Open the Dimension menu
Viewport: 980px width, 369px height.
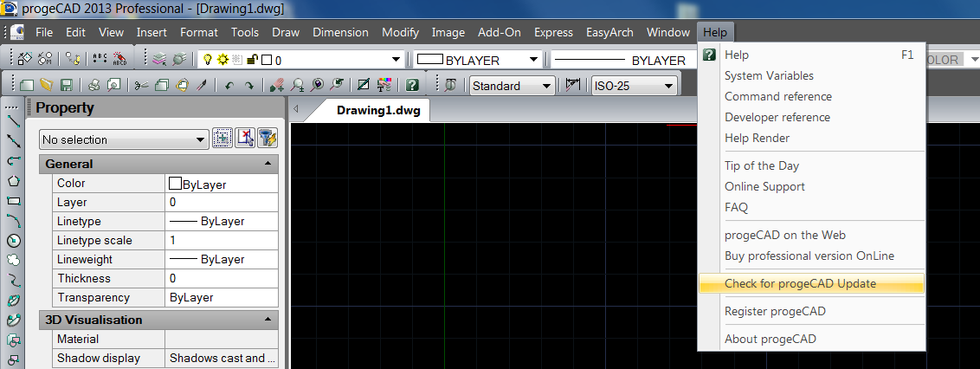pyautogui.click(x=340, y=33)
